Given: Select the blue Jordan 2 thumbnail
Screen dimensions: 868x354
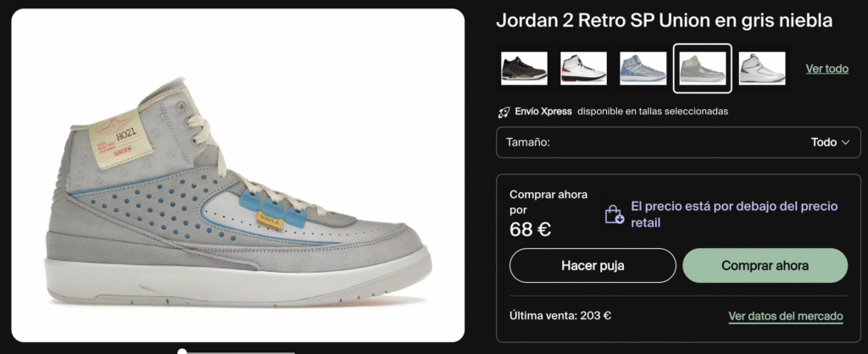Looking at the screenshot, I should (x=643, y=69).
